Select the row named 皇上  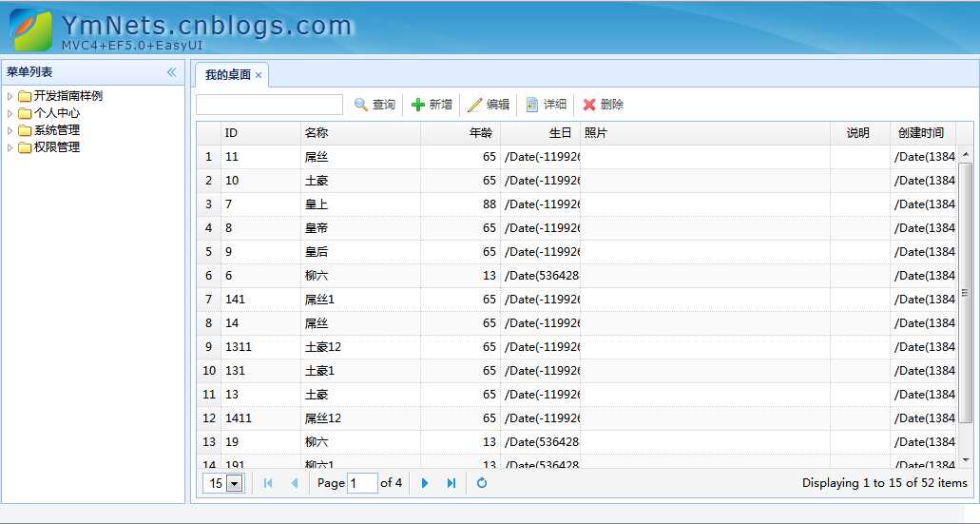pyautogui.click(x=576, y=204)
